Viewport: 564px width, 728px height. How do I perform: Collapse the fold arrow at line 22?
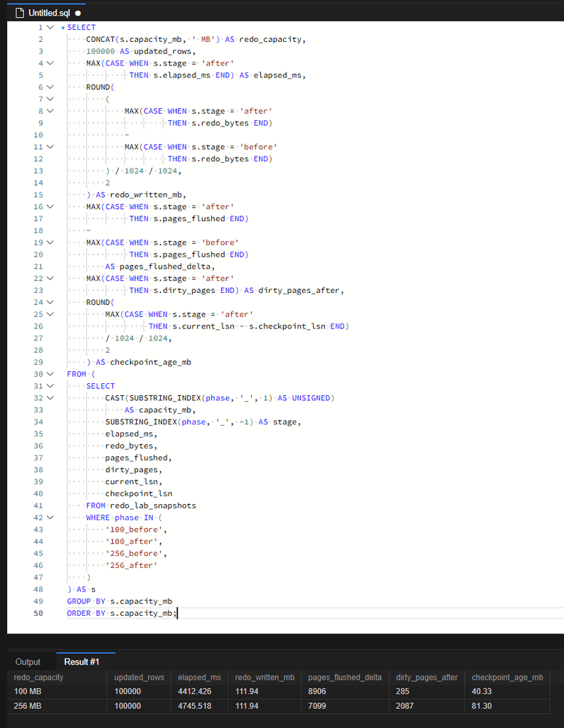(x=50, y=279)
